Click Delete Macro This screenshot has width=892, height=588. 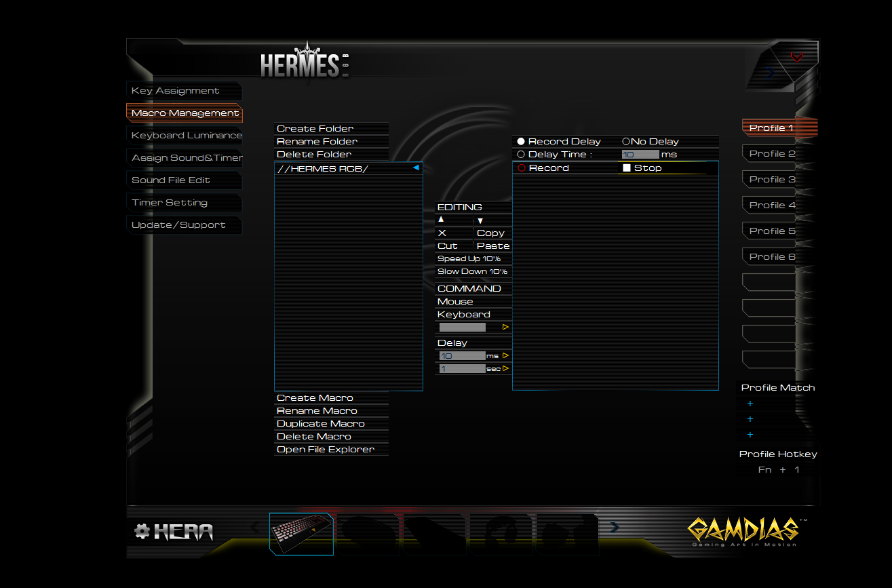(x=331, y=436)
